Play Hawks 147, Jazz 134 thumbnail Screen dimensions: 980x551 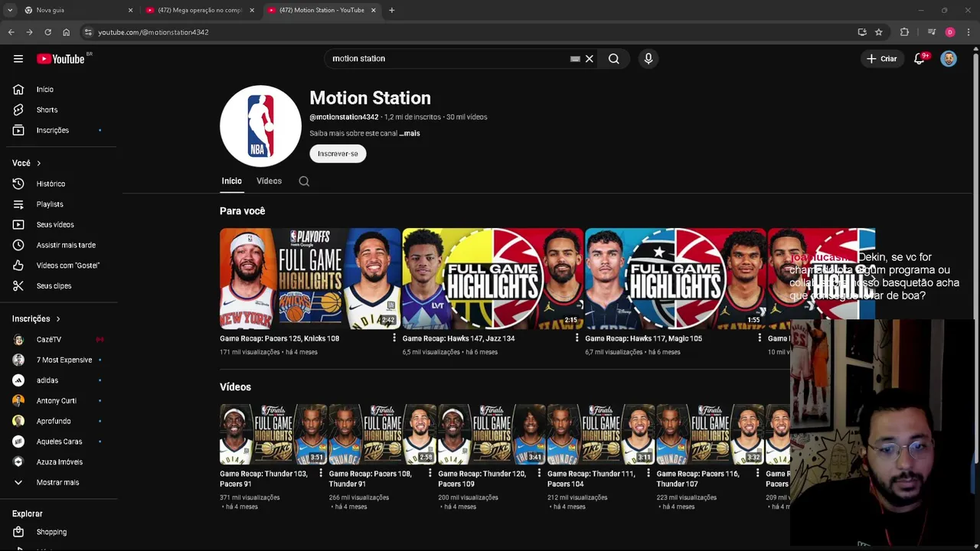(492, 279)
